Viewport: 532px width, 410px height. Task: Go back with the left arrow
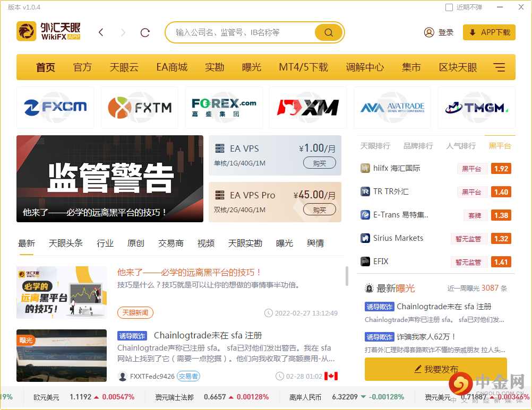click(101, 32)
